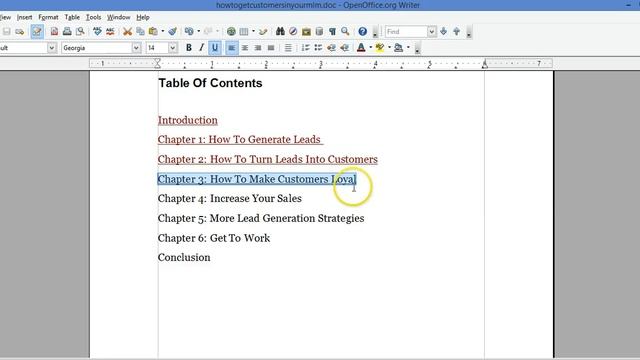
Task: Open the Navigator
Action: pyautogui.click(x=293, y=31)
